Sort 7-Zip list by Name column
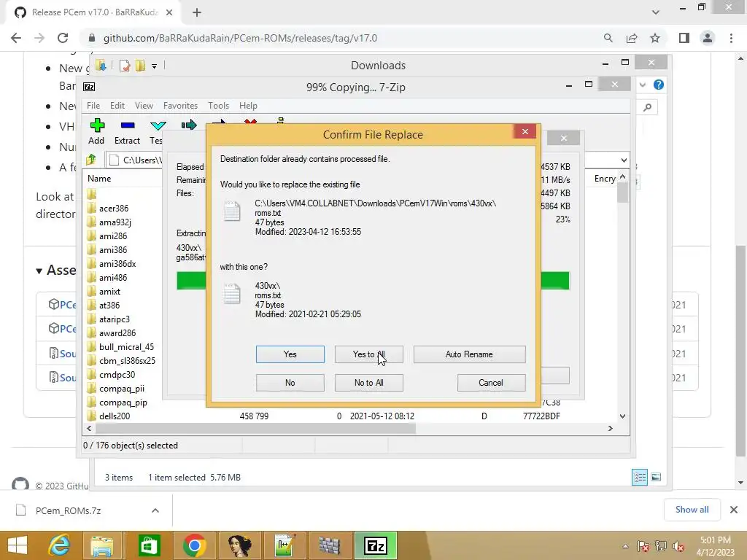This screenshot has width=747, height=560. 99,179
